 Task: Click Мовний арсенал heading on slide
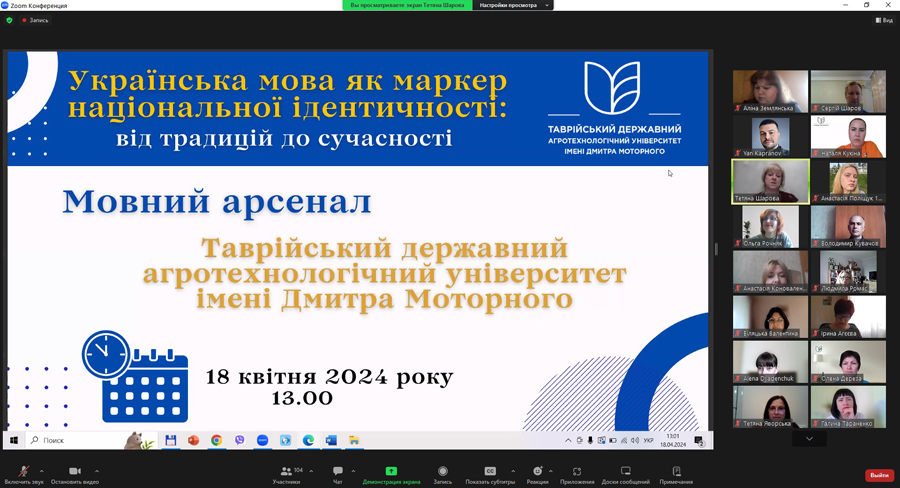point(217,202)
